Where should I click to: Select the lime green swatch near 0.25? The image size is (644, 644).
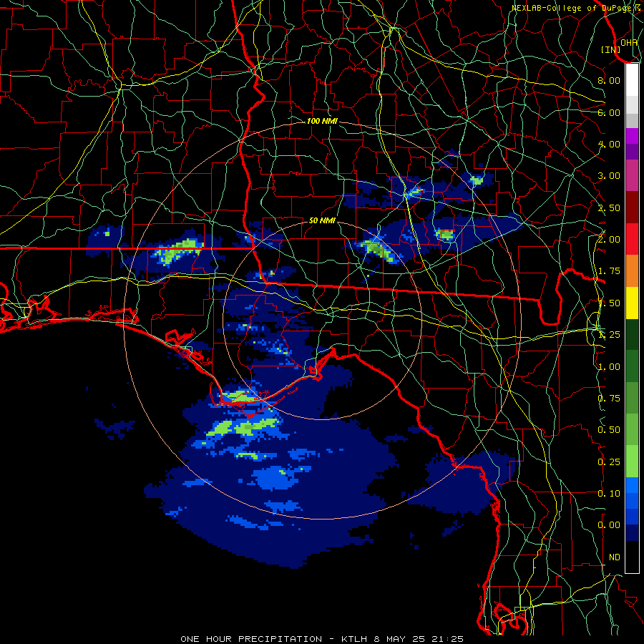tap(632, 462)
